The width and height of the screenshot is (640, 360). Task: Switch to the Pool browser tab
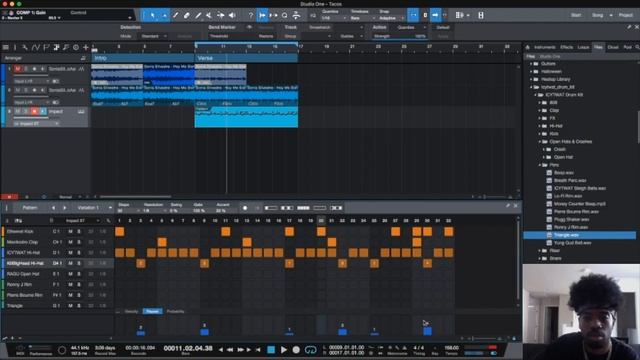(627, 47)
